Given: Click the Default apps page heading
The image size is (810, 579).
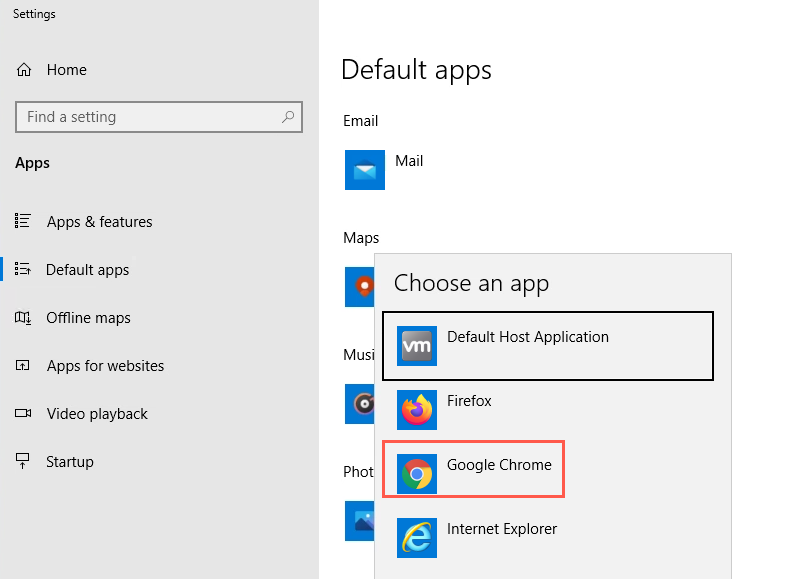Looking at the screenshot, I should pos(416,70).
